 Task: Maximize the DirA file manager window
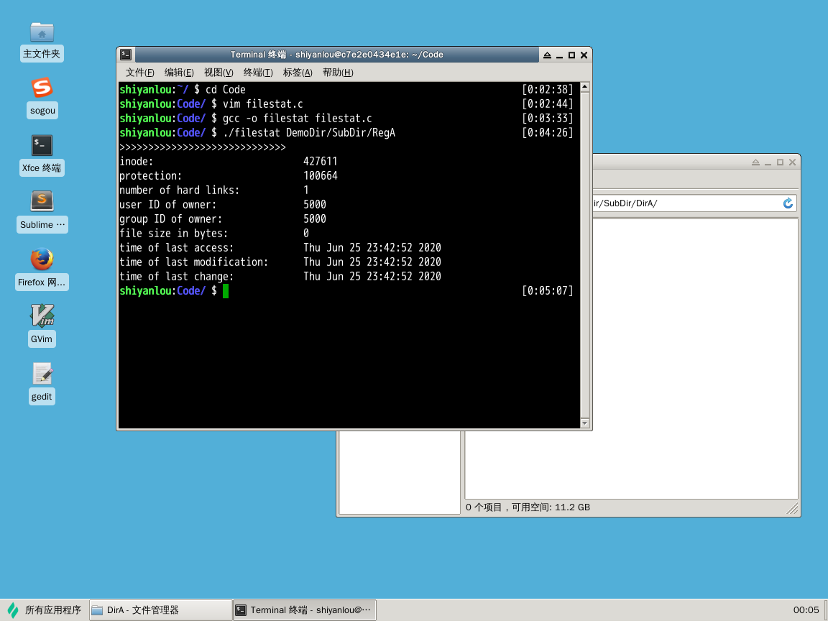pos(780,162)
